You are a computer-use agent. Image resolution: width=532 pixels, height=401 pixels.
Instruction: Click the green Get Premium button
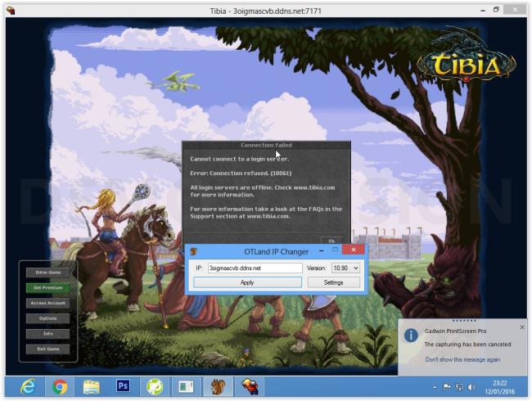[x=48, y=288]
